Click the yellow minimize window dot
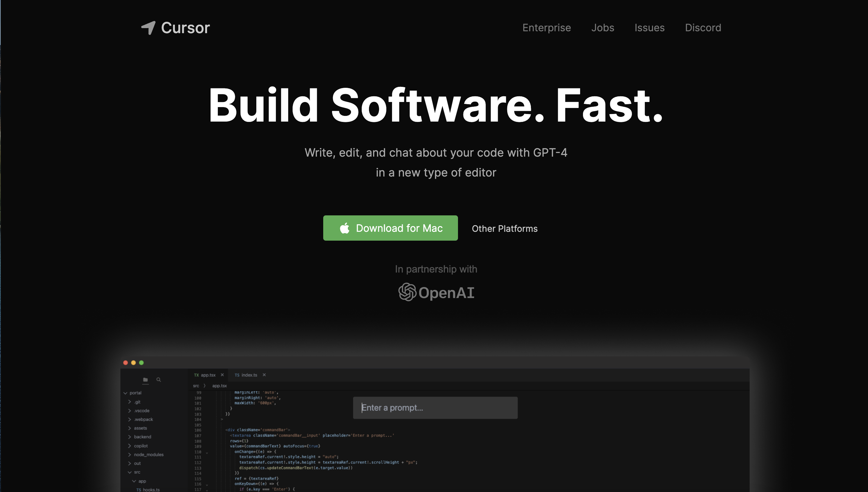This screenshot has height=492, width=868. (134, 363)
